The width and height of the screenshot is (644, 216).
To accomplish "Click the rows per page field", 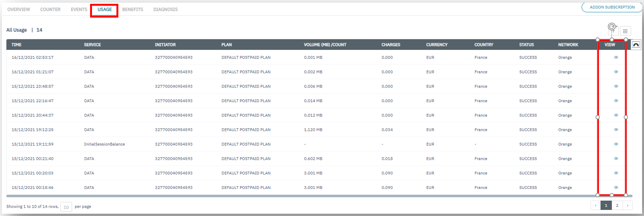I will point(66,207).
